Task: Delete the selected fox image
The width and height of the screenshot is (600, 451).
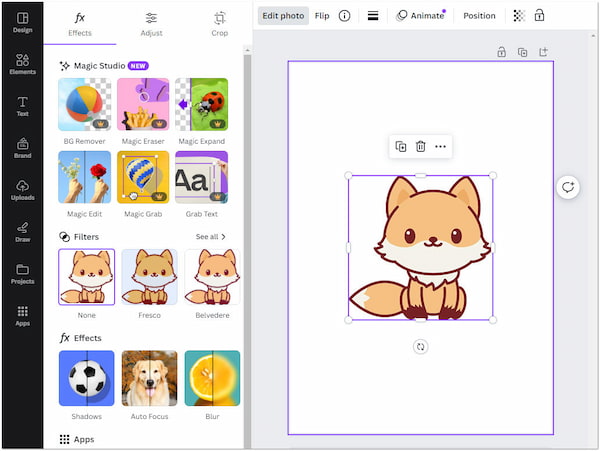Action: click(x=421, y=147)
